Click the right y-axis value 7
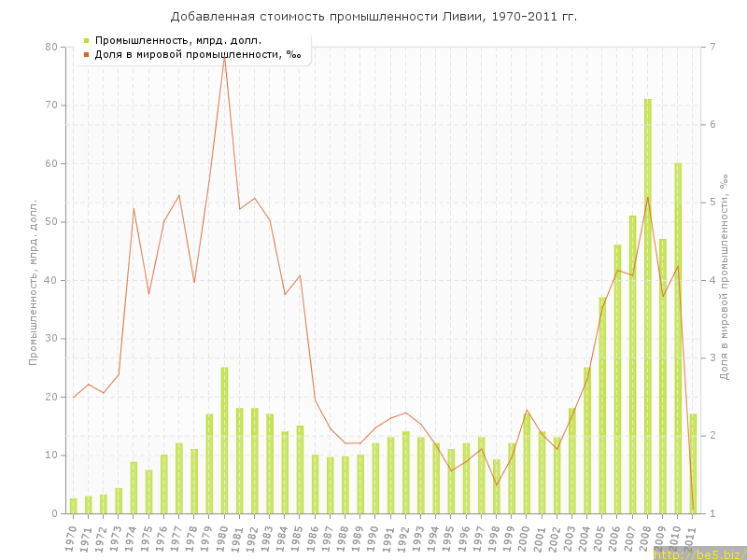Image resolution: width=747 pixels, height=560 pixels. 712,47
